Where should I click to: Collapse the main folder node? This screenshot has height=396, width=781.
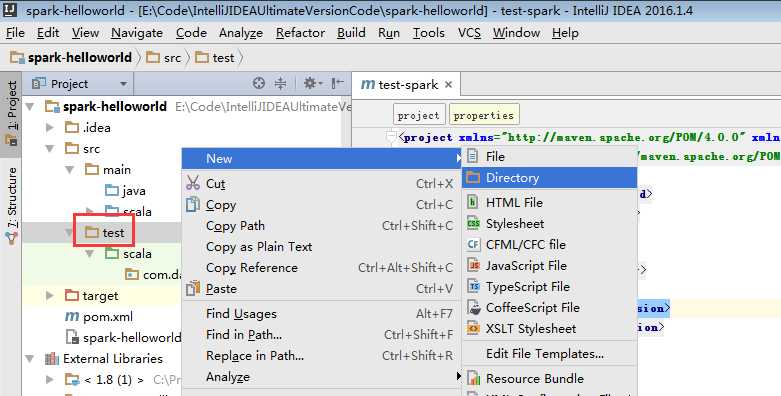[x=70, y=169]
